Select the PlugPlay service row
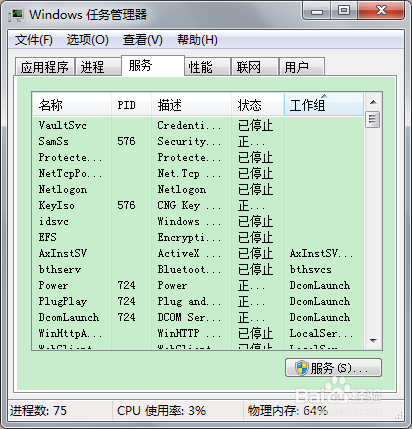 (198, 301)
